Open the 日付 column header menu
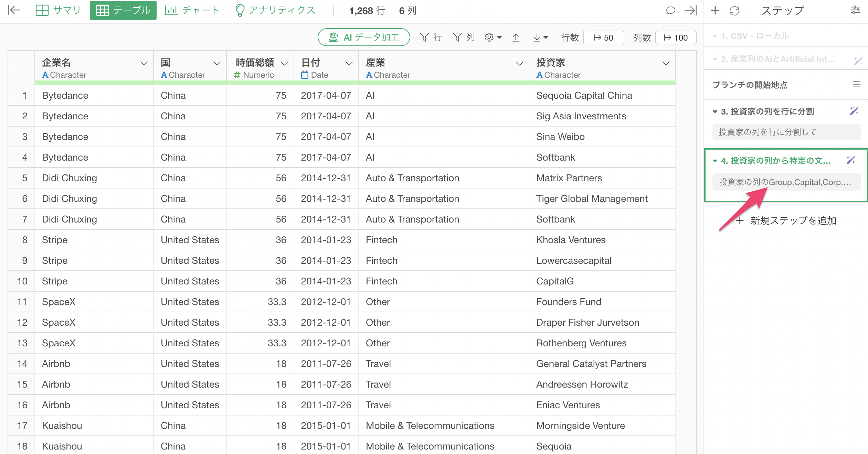868x454 pixels. coord(349,64)
